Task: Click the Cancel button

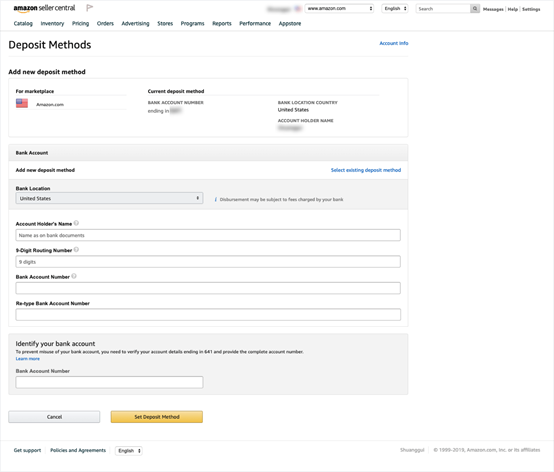Action: (x=54, y=417)
